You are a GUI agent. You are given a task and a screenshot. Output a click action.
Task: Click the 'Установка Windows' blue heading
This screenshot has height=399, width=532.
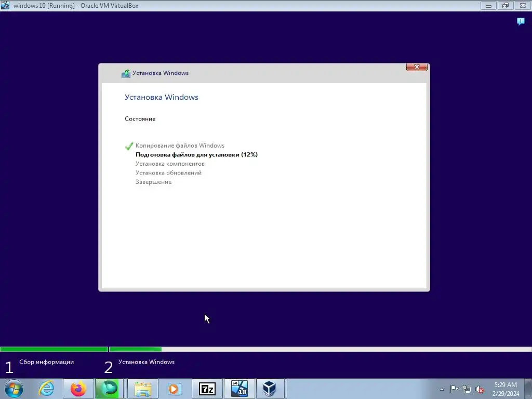point(162,97)
